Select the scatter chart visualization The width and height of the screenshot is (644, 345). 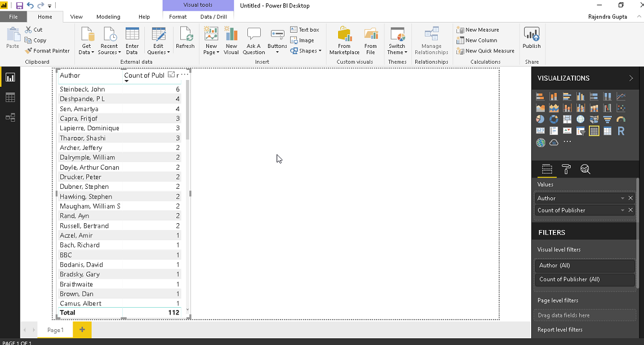tap(621, 108)
